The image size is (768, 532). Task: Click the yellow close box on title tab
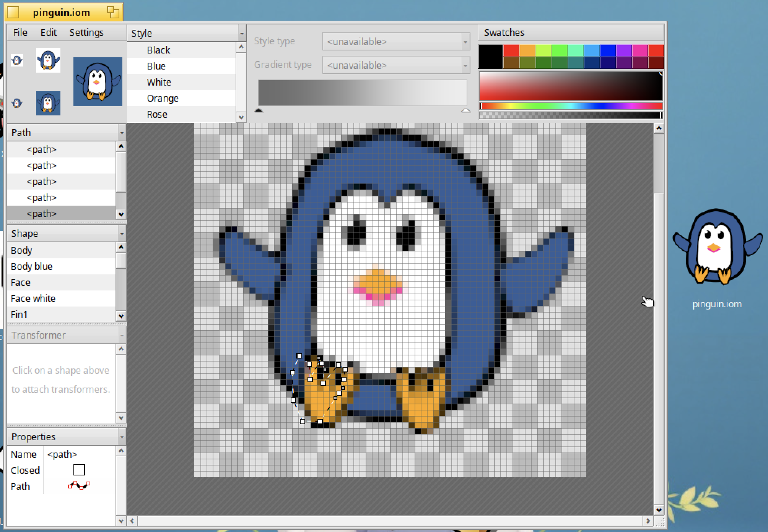point(13,12)
